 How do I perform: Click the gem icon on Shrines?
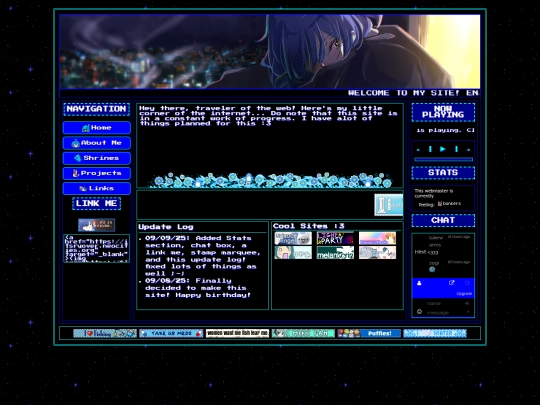pos(78,158)
